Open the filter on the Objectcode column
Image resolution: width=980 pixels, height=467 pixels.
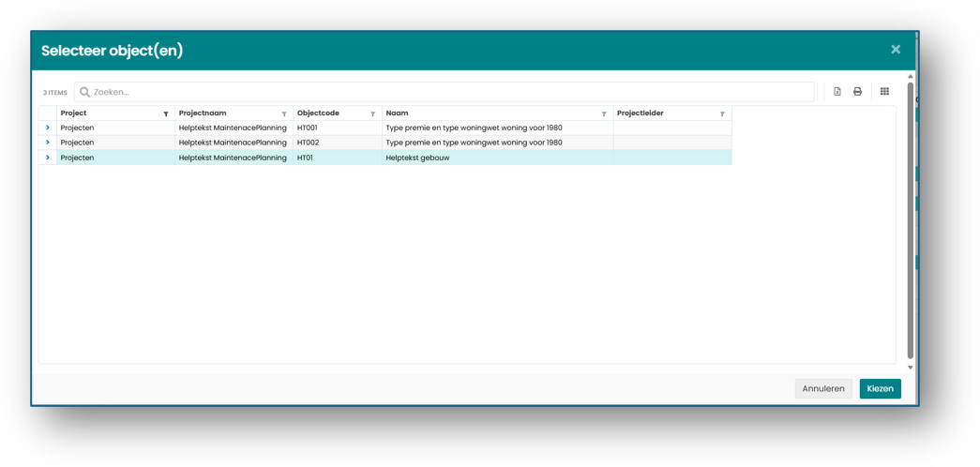372,113
